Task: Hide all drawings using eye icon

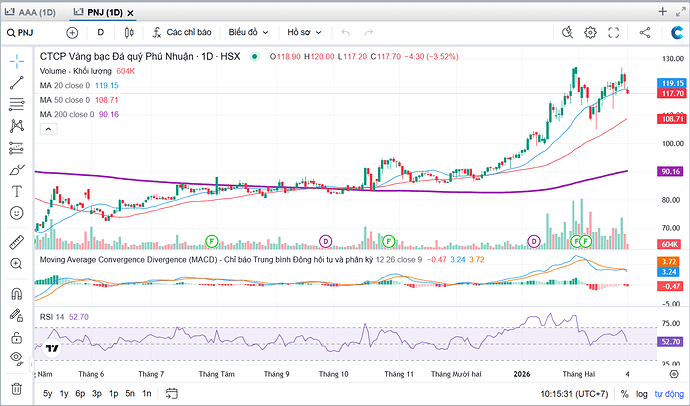Action: pos(16,357)
